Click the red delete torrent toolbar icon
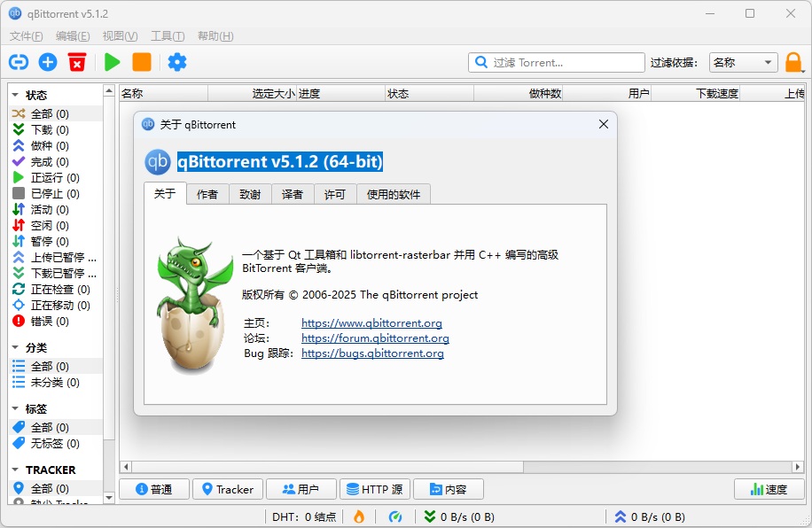 (x=76, y=62)
